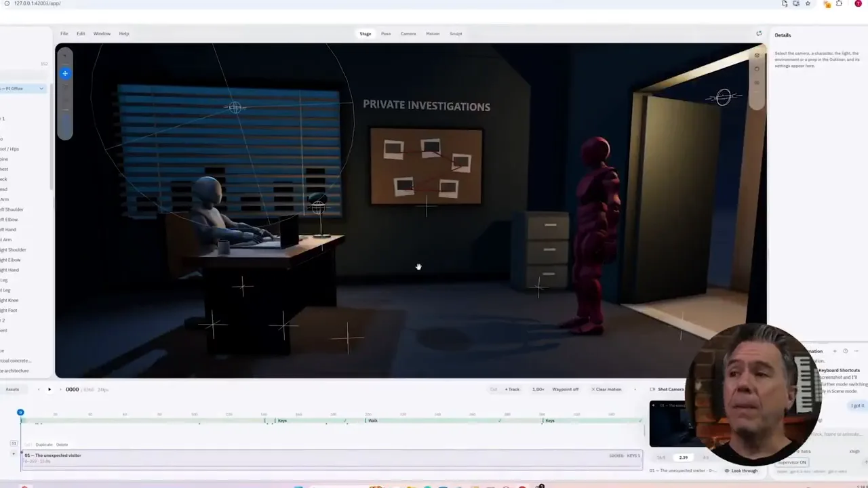Screen dimensions: 868x488
Task: Select the ceiling light gizmo above the blinds
Action: pyautogui.click(x=235, y=107)
